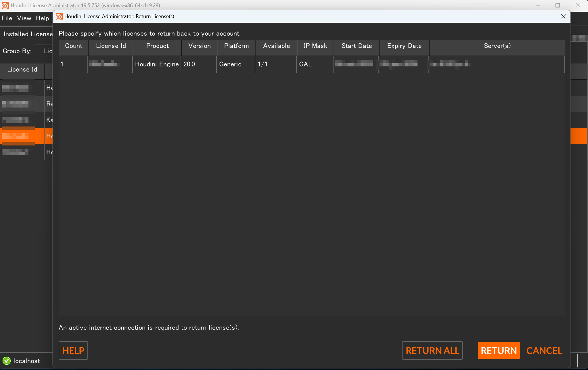Viewport: 588px width, 370px height.
Task: Click the Available column header
Action: [276, 46]
